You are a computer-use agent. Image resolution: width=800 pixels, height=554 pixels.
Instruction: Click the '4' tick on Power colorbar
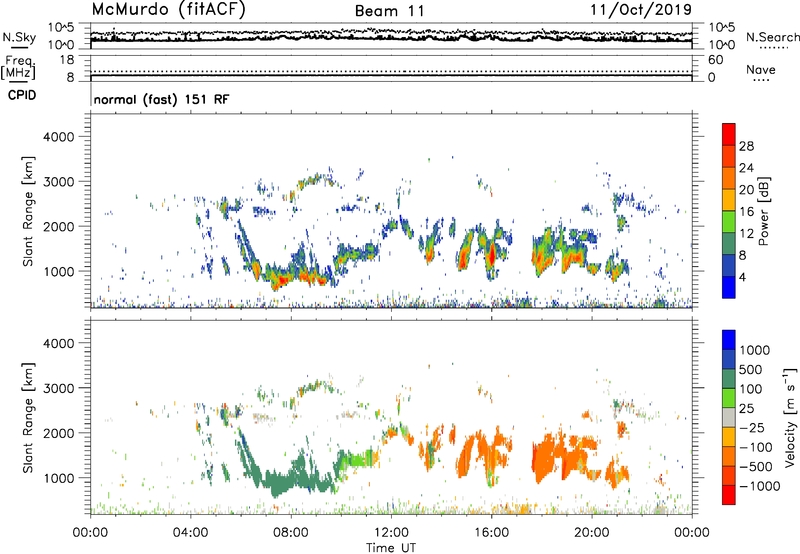pos(742,277)
